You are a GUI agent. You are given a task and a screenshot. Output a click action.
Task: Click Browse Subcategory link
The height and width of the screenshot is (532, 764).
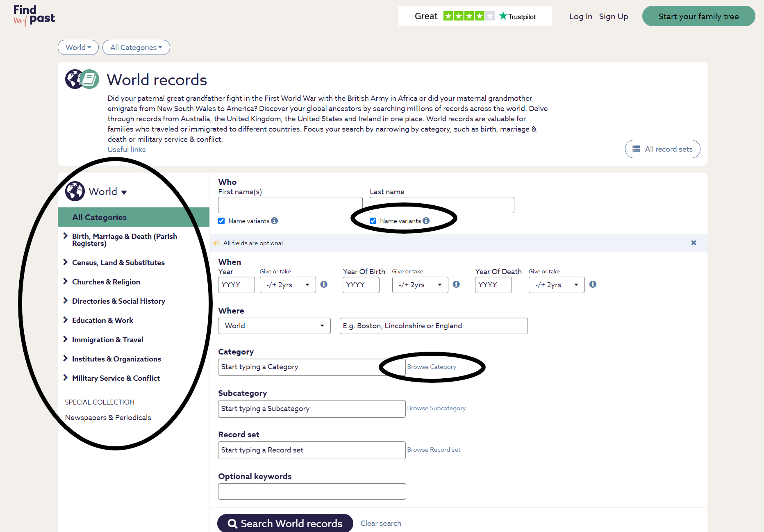[x=437, y=409]
